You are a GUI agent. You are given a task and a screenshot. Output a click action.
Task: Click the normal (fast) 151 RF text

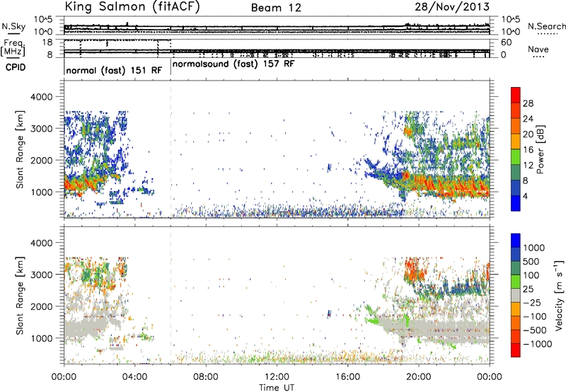pos(114,70)
